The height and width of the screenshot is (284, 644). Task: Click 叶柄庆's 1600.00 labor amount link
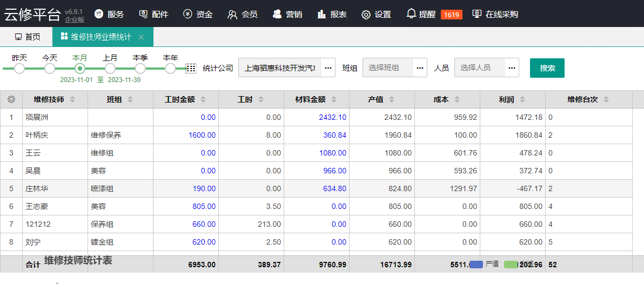point(202,135)
